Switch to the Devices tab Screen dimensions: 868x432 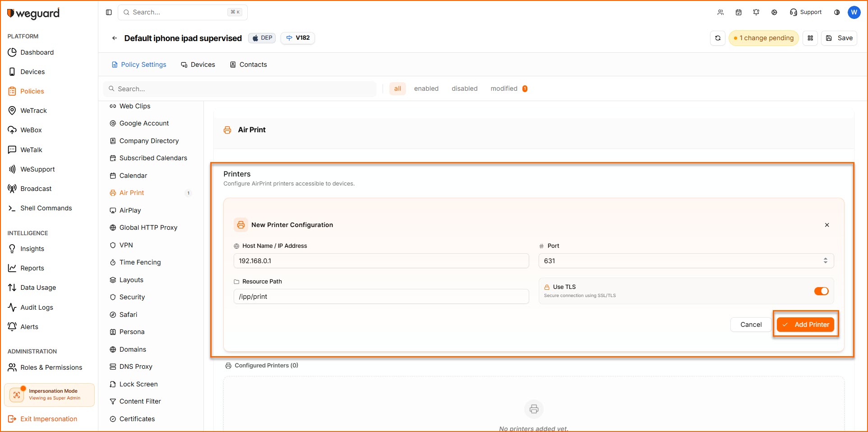[198, 65]
